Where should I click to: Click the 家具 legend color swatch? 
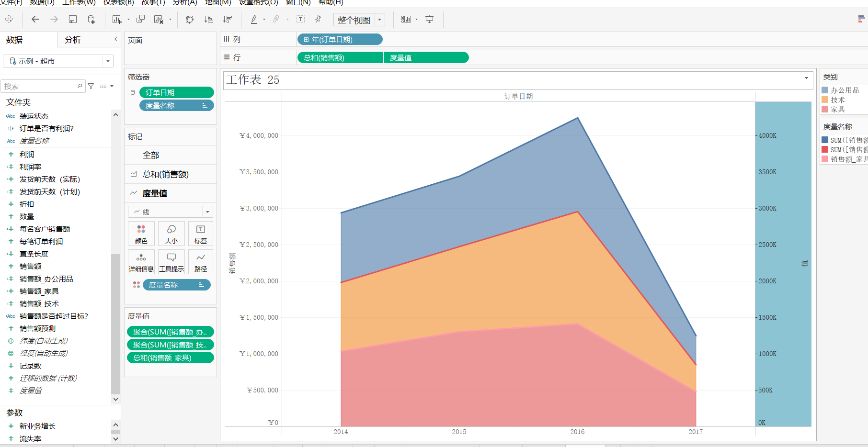(x=825, y=109)
